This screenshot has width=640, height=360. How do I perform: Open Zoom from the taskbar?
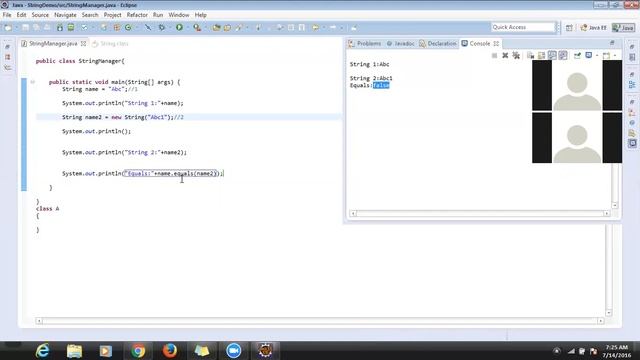pyautogui.click(x=233, y=351)
